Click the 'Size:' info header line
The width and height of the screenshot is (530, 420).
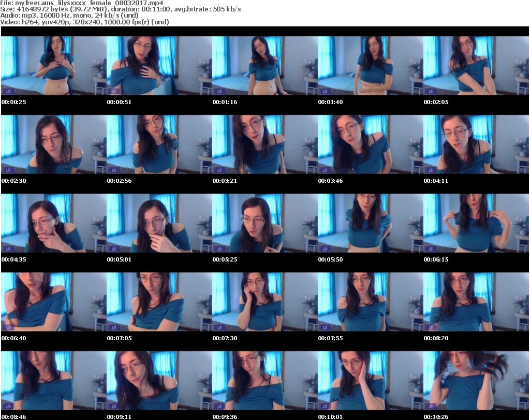pyautogui.click(x=120, y=9)
